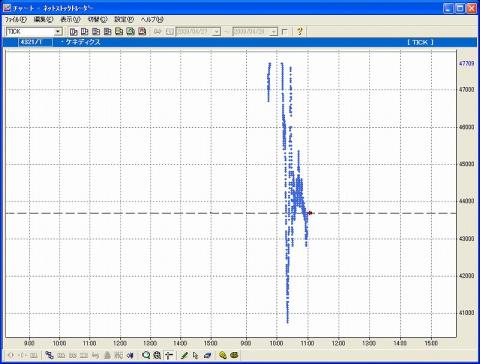This screenshot has width=480, height=364.
Task: Click the yellow question mark help icon
Action: pyautogui.click(x=300, y=31)
